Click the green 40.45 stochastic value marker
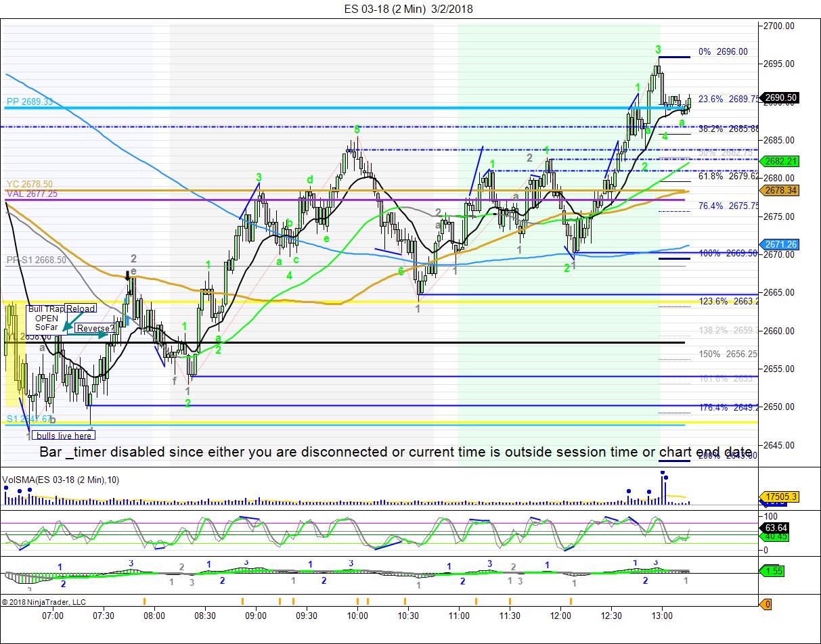The height and width of the screenshot is (644, 821). point(774,536)
